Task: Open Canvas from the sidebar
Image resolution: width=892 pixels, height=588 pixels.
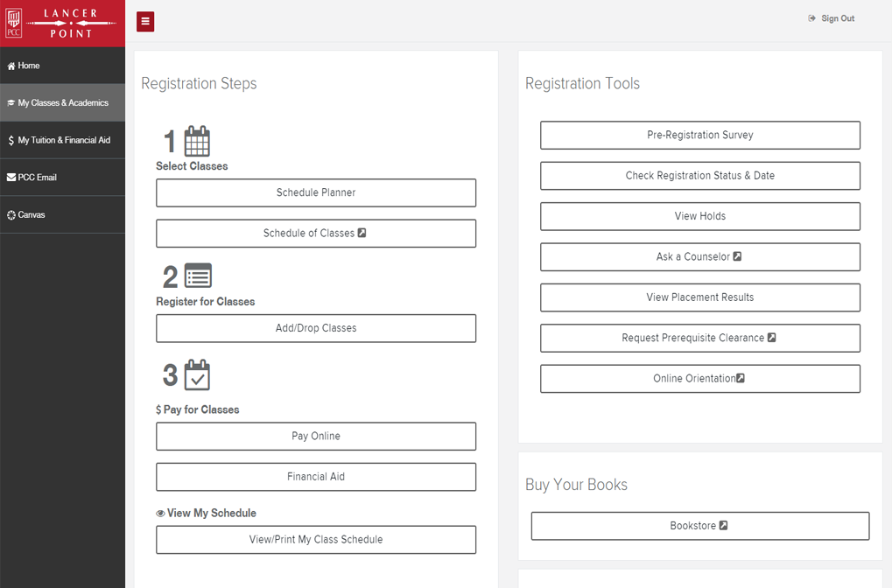Action: [x=62, y=215]
